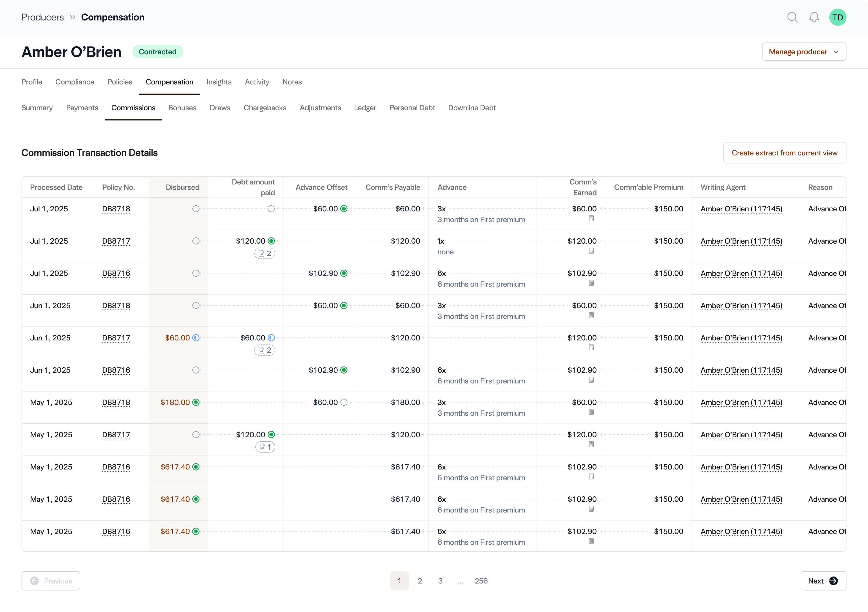This screenshot has height=612, width=868.
Task: Jump to last page 256
Action: [481, 581]
